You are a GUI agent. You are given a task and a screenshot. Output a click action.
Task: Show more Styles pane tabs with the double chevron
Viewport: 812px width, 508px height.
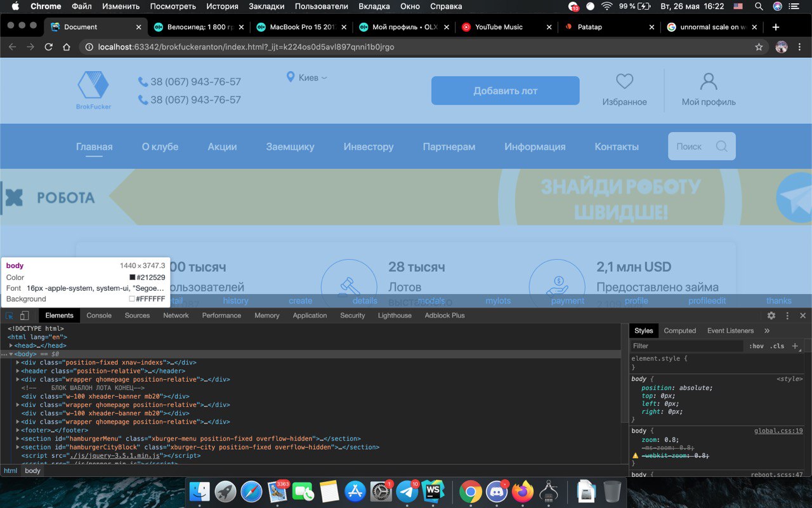(767, 331)
